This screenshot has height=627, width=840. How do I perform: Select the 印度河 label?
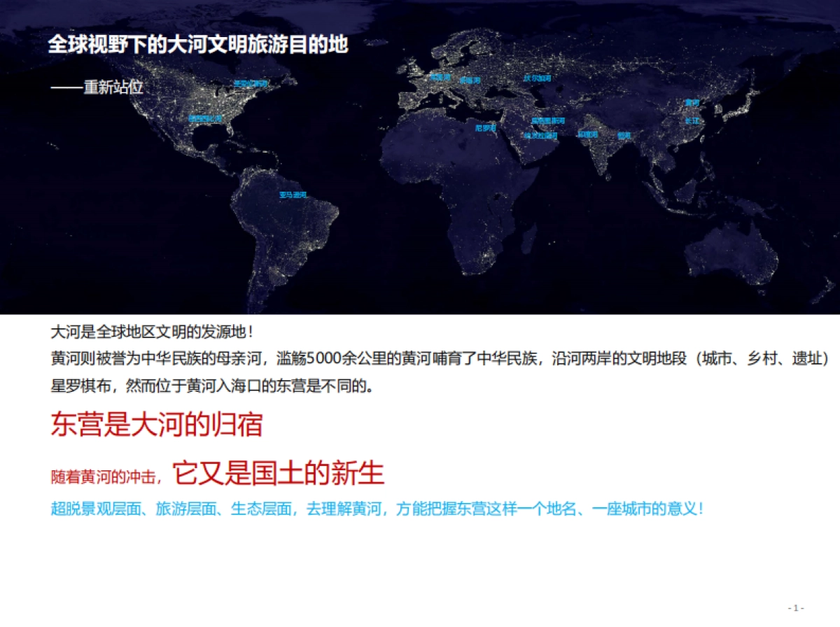pos(587,134)
